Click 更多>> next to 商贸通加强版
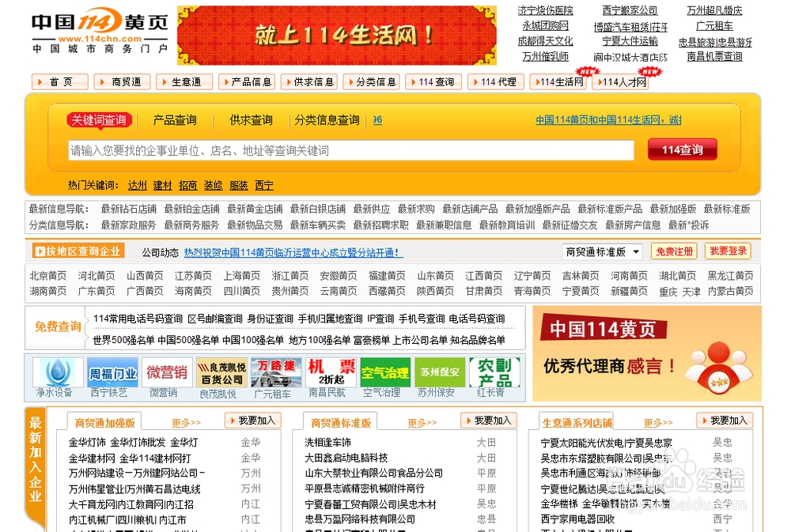The width and height of the screenshot is (791, 532). [x=186, y=423]
